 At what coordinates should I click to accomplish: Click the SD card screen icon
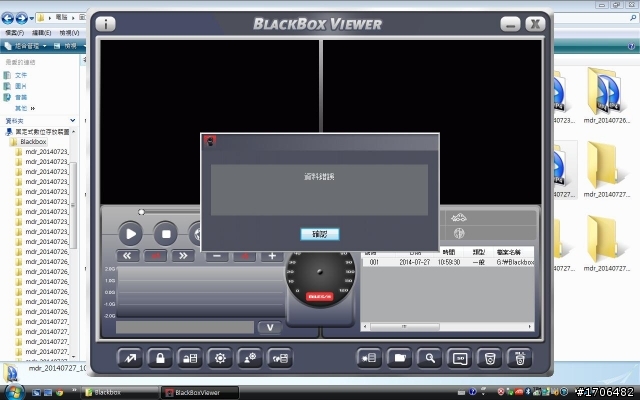(460, 358)
